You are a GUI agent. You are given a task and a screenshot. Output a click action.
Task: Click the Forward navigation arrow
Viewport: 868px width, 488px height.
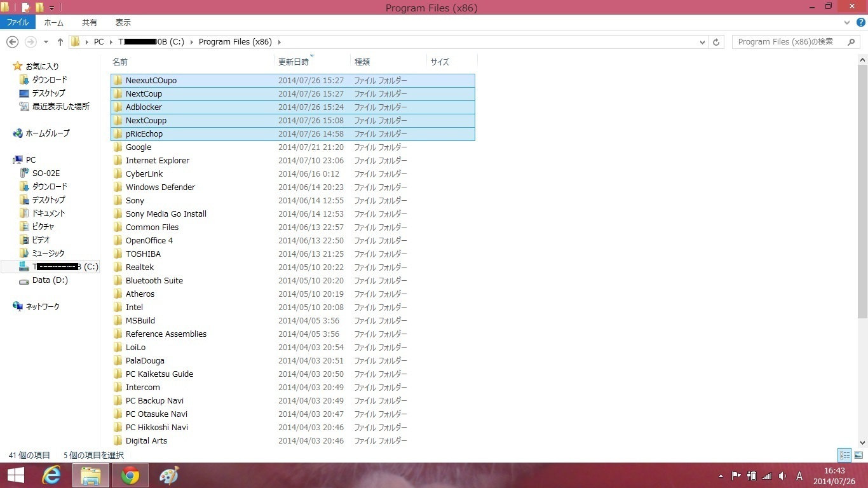[x=30, y=42]
